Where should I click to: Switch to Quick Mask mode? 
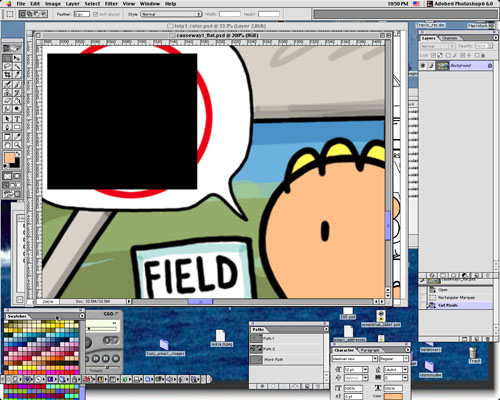17,176
